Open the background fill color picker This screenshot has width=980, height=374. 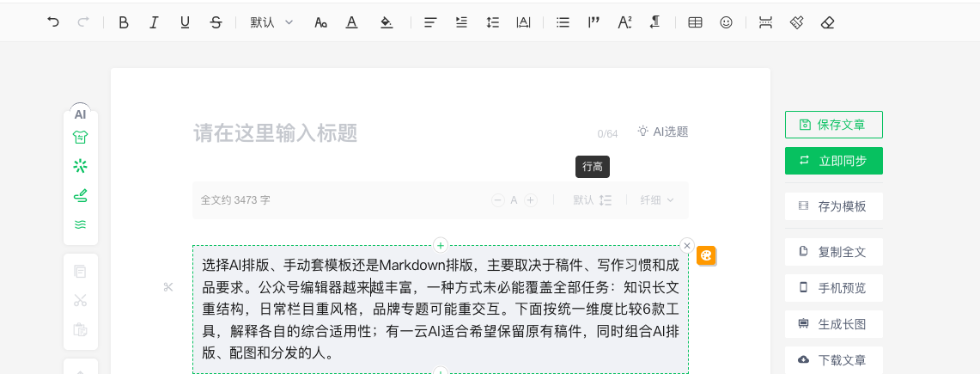tap(387, 22)
